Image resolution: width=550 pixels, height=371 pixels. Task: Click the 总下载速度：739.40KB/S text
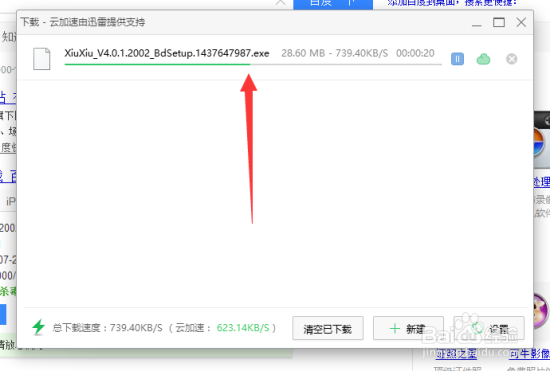tap(107, 328)
